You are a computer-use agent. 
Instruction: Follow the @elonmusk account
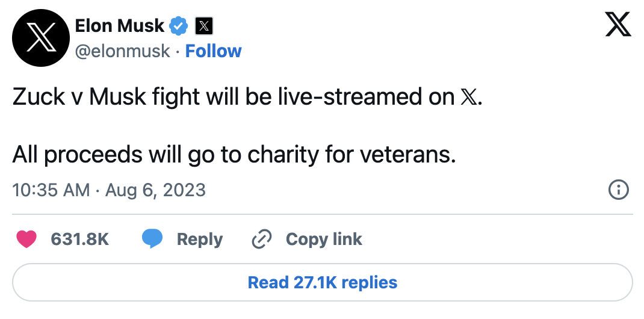click(213, 51)
